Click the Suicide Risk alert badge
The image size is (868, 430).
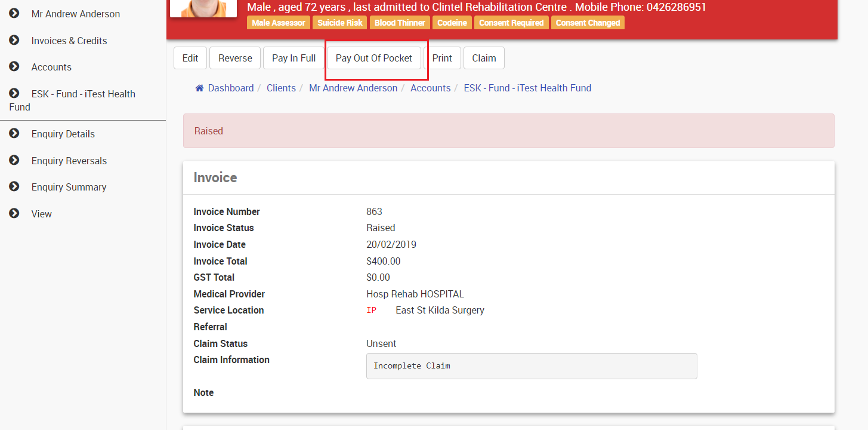coord(340,23)
